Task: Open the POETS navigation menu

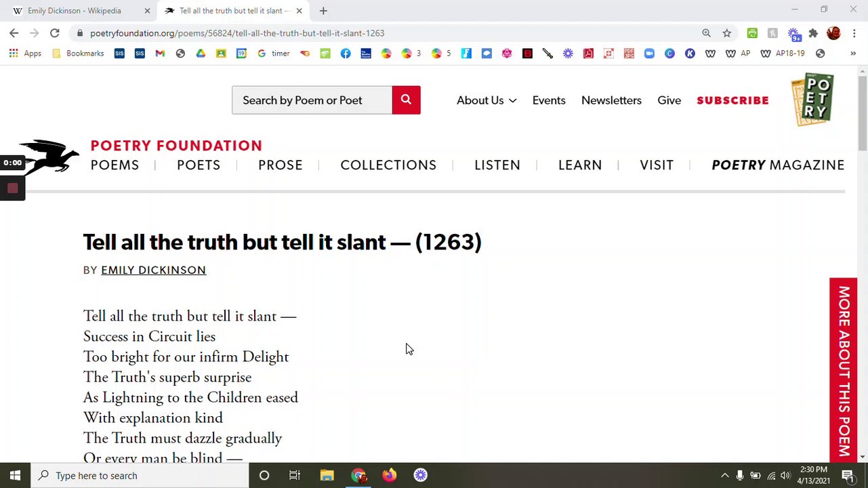Action: (199, 165)
